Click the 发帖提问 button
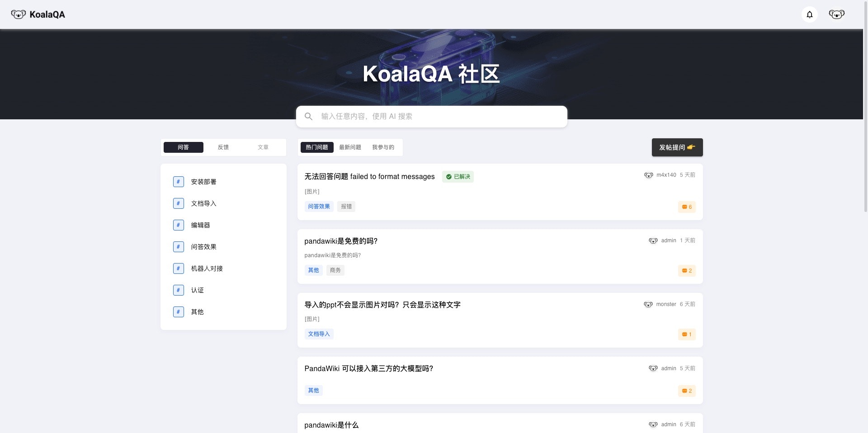868x433 pixels. 677,147
